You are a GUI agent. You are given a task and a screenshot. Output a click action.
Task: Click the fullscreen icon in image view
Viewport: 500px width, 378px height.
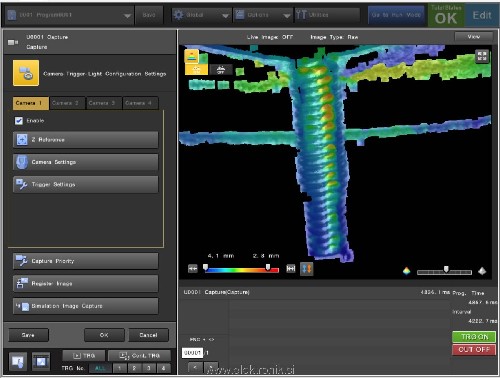click(482, 56)
